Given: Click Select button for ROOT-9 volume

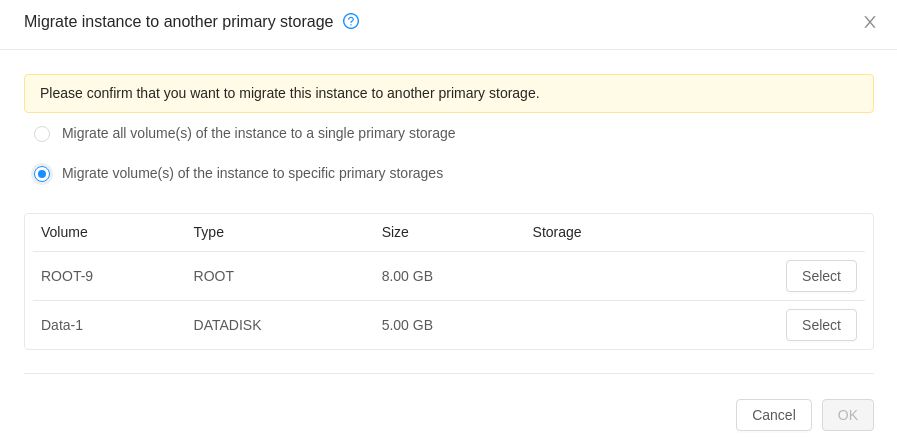Looking at the screenshot, I should [x=821, y=276].
